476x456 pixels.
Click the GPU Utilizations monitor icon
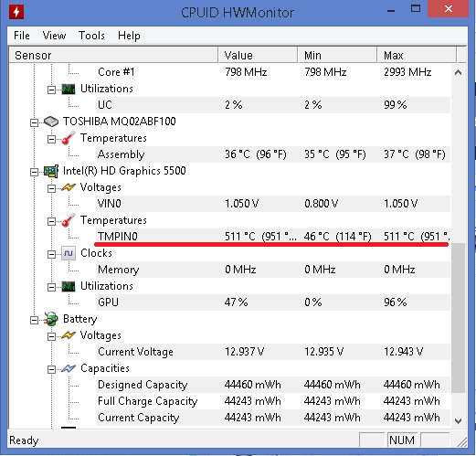pos(69,286)
